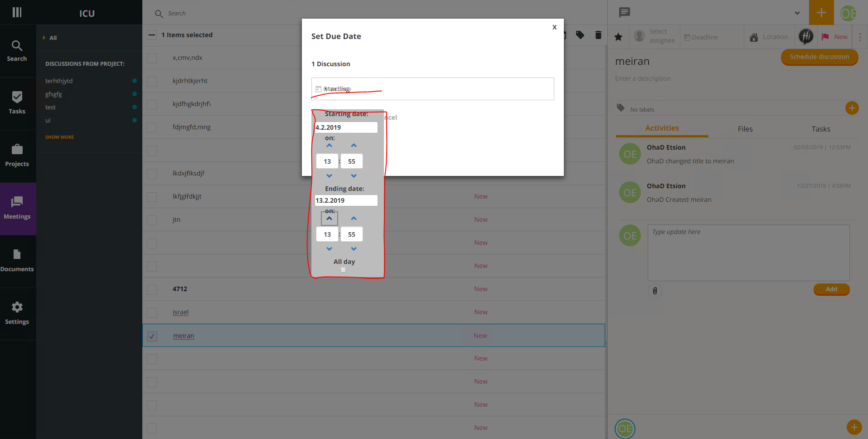
Task: Change the New status flag
Action: (x=834, y=37)
